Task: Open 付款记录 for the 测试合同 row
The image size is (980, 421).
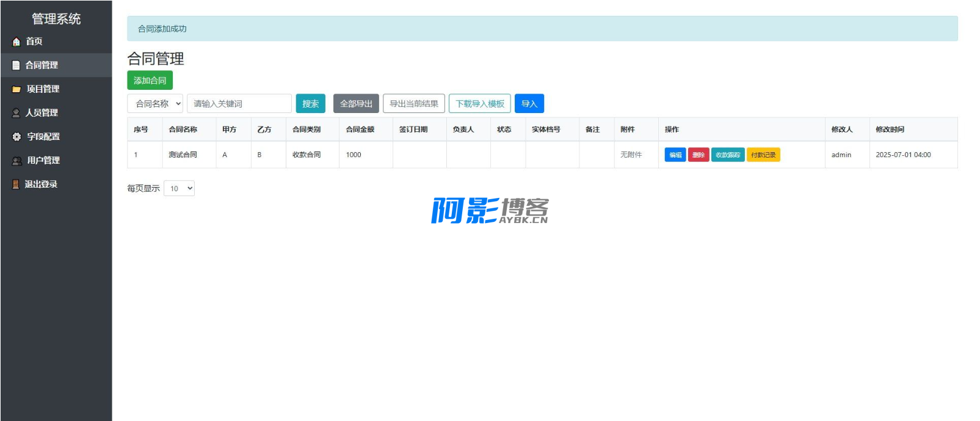Action: coord(763,155)
